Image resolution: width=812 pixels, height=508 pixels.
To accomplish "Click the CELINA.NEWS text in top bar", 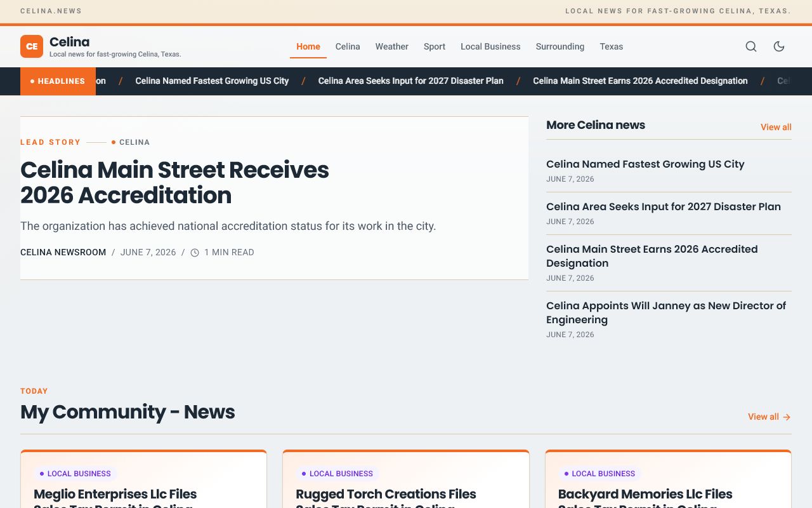I will pyautogui.click(x=51, y=11).
